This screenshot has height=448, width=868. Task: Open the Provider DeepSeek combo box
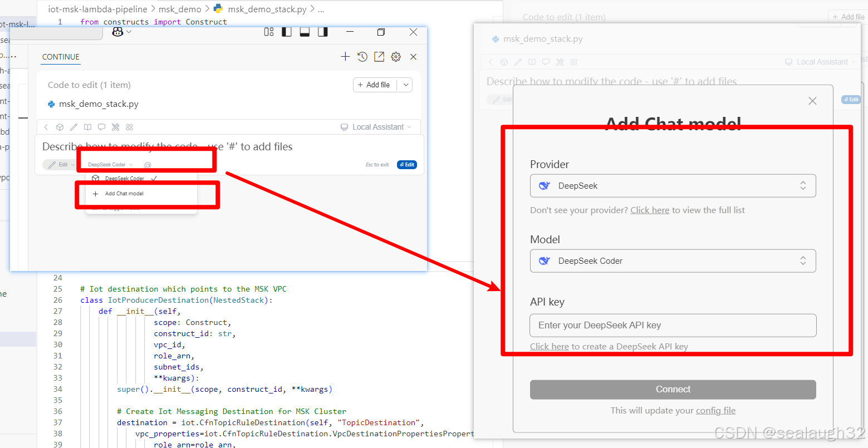pos(673,186)
